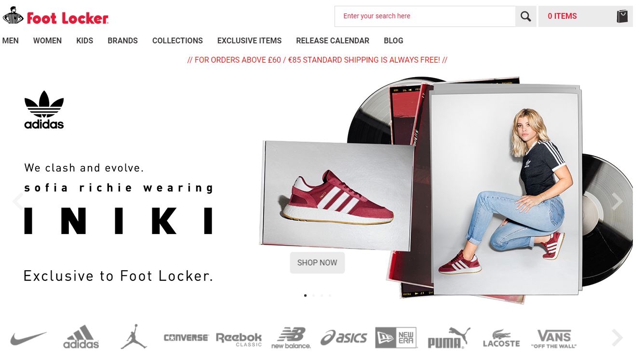Select the Vans Off The Wall logo
The image size is (644, 355).
pos(554,339)
